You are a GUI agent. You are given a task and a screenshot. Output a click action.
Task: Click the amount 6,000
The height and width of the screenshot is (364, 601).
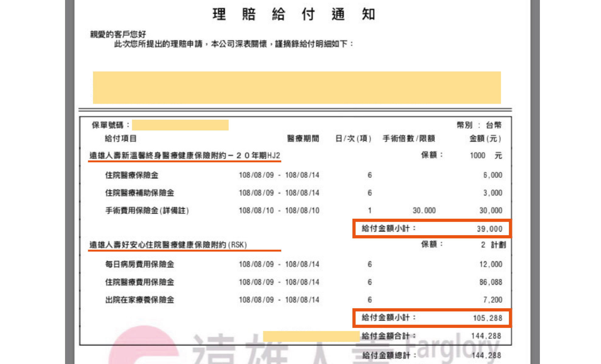pyautogui.click(x=493, y=175)
